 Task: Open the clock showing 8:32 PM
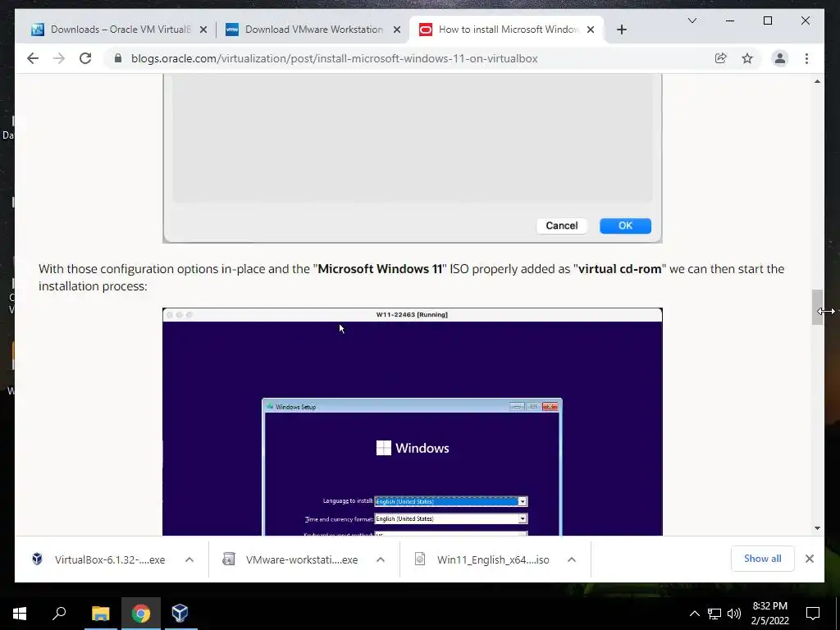769,614
